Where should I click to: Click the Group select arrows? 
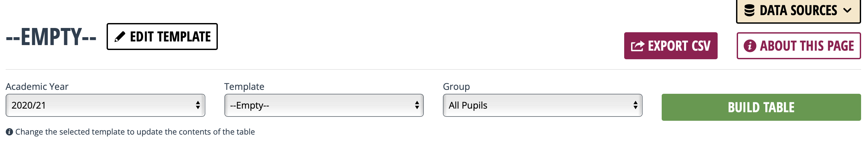635,105
